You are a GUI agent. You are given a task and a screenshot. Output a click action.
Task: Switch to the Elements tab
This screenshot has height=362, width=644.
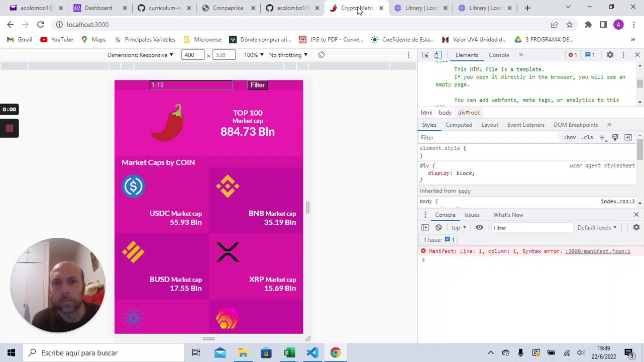(x=467, y=55)
